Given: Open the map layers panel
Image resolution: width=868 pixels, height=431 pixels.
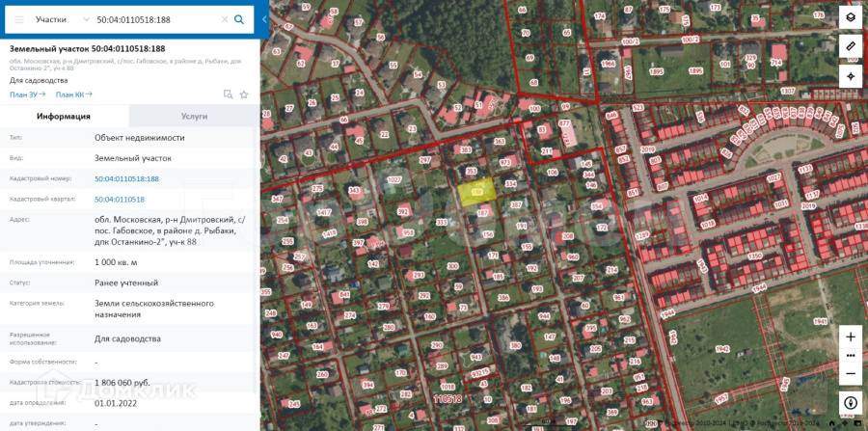Looking at the screenshot, I should pos(851,17).
